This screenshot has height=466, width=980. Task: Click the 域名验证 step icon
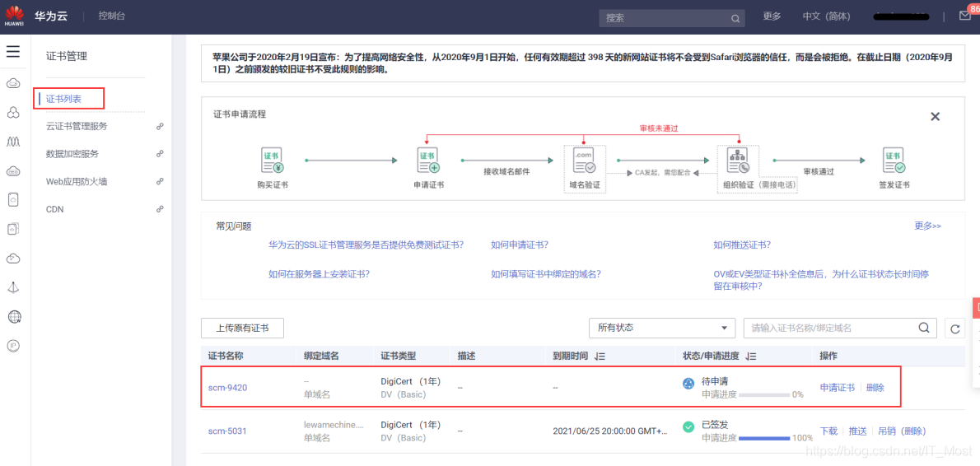[585, 161]
